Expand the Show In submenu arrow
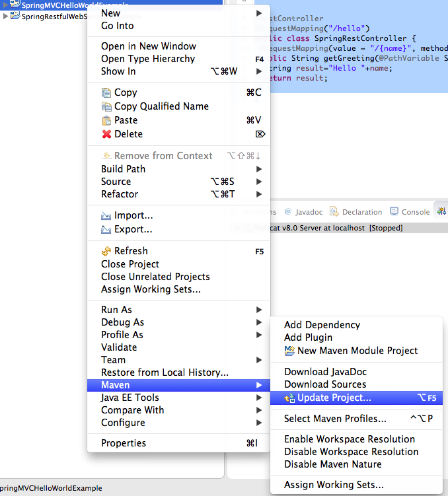Screen dimensions: 448x496 (x=259, y=71)
